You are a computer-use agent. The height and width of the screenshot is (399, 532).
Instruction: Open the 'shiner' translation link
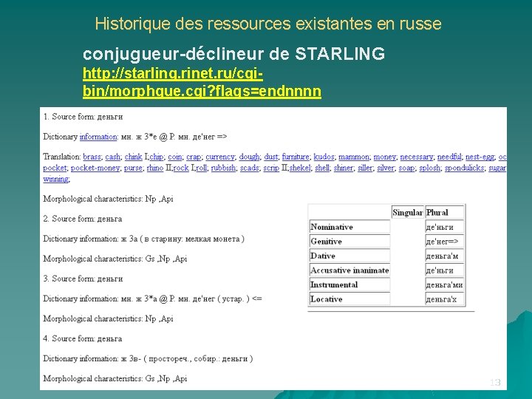tap(344, 168)
